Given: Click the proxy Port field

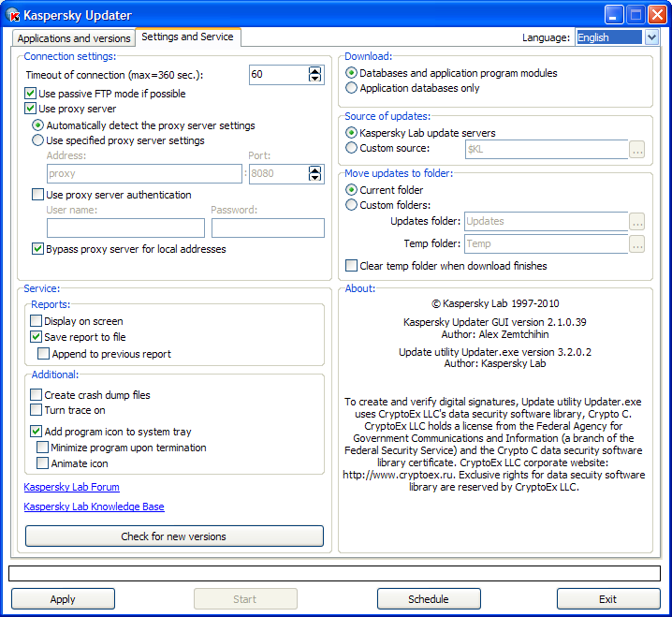Looking at the screenshot, I should [x=279, y=173].
